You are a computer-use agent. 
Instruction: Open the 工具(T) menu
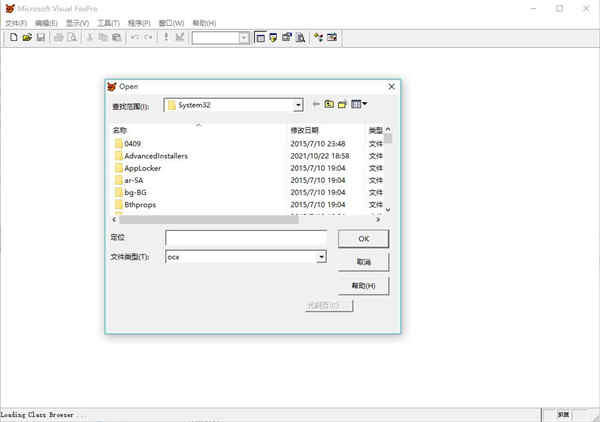[x=108, y=23]
